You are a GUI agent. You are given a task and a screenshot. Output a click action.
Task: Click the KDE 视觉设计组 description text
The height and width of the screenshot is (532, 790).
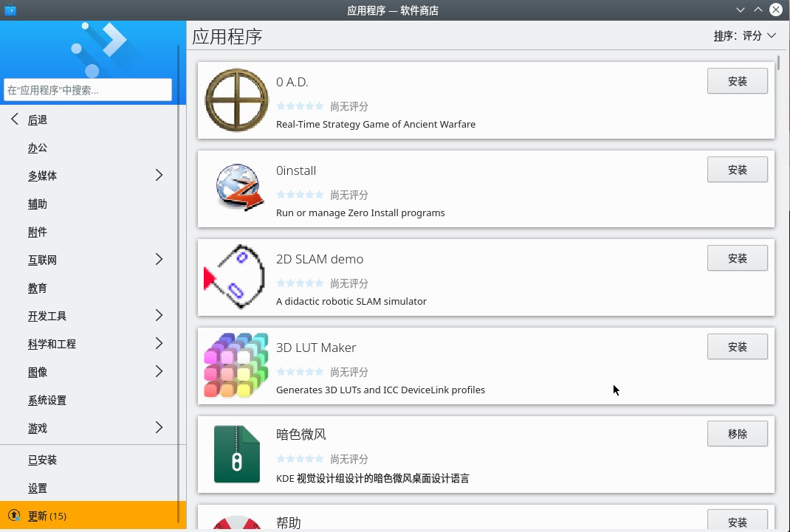[372, 478]
